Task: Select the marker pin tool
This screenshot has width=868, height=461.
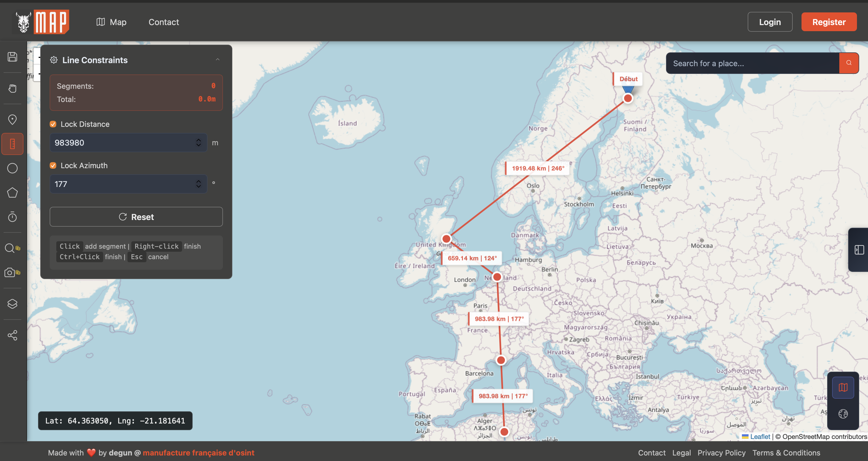Action: pos(12,120)
